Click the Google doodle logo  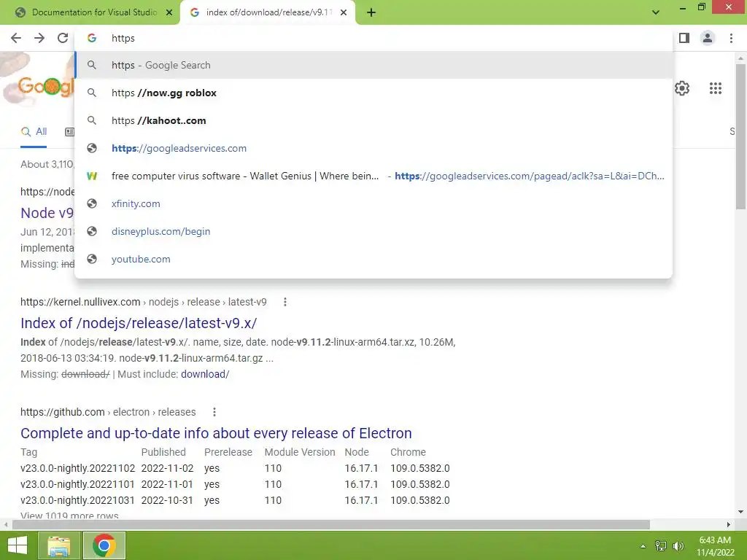pos(38,81)
